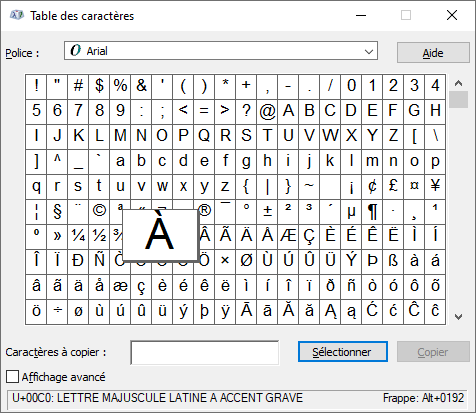This screenshot has height=413, width=476.
Task: Choose the division sign ÷ character
Action: (x=57, y=312)
